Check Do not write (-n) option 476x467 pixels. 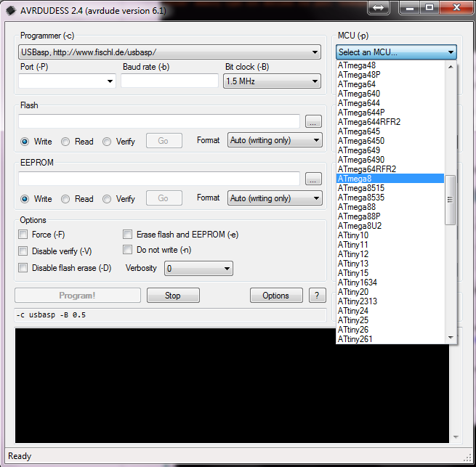(x=127, y=250)
